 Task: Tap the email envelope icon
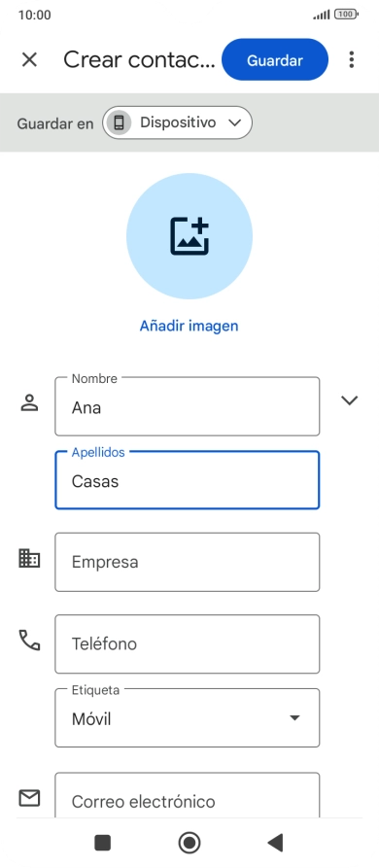[29, 798]
